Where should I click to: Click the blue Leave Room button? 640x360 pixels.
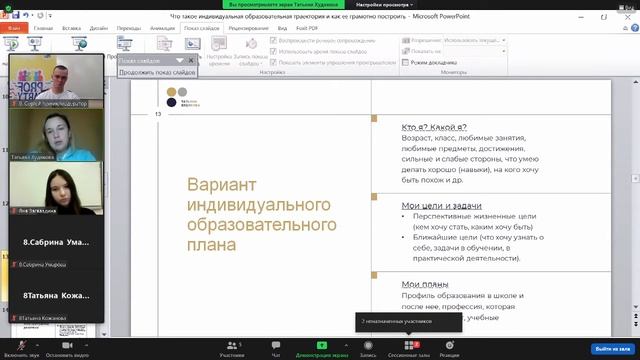613,349
